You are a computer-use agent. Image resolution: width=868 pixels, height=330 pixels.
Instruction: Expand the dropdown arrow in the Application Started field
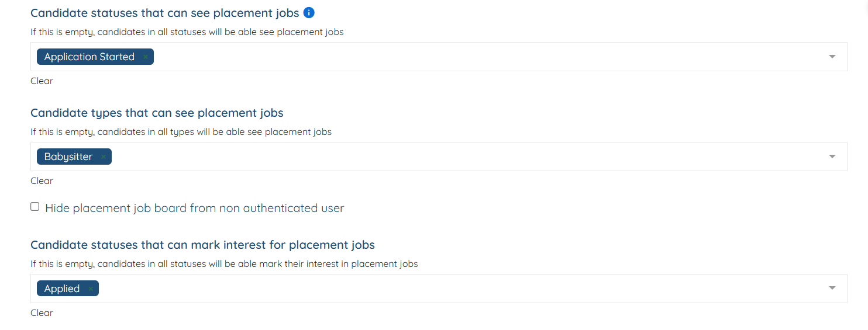click(x=832, y=57)
